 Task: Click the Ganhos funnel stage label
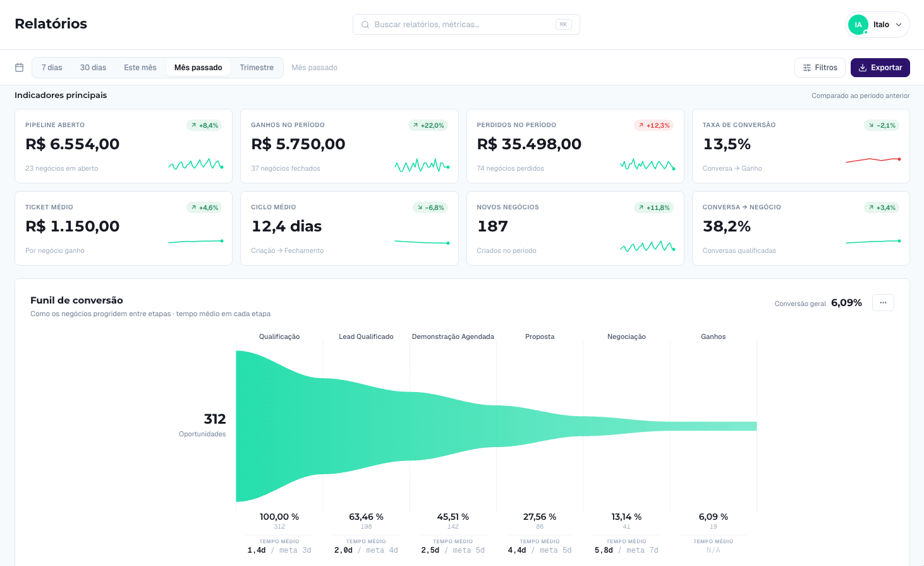[x=714, y=336]
